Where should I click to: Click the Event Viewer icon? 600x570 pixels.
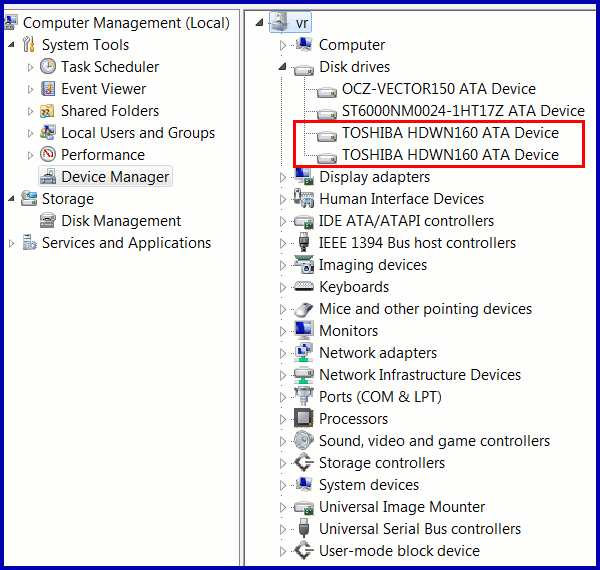pyautogui.click(x=47, y=89)
